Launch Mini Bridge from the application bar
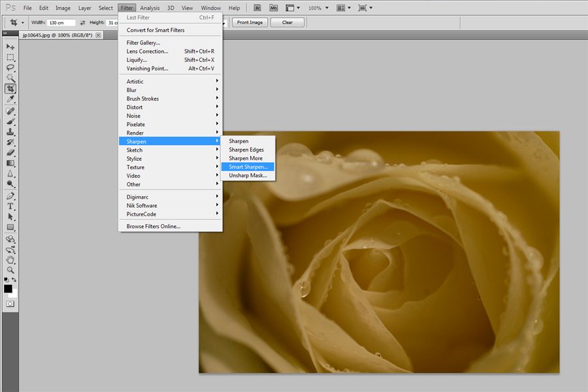Screen dimensions: 588x392 point(273,8)
